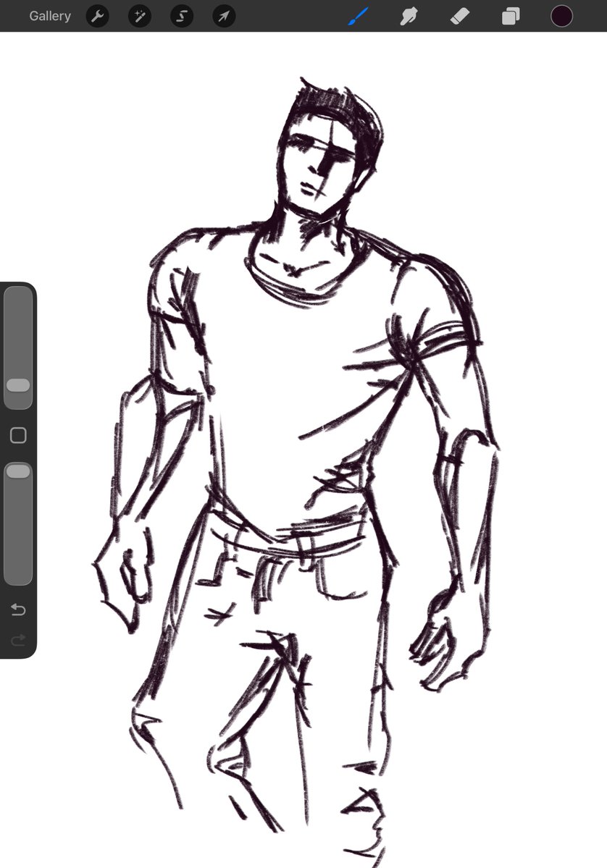Open the Layers panel
This screenshot has height=868, width=607.
tap(511, 16)
